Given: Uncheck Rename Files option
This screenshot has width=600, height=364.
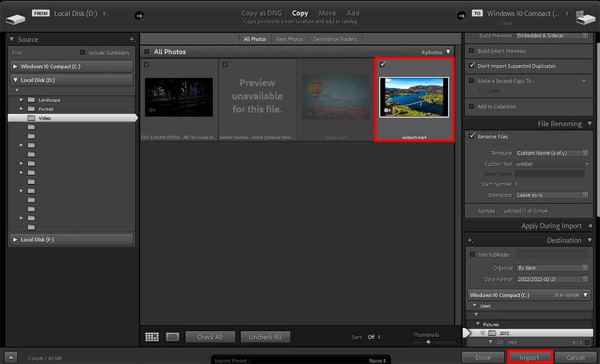Looking at the screenshot, I should [472, 136].
